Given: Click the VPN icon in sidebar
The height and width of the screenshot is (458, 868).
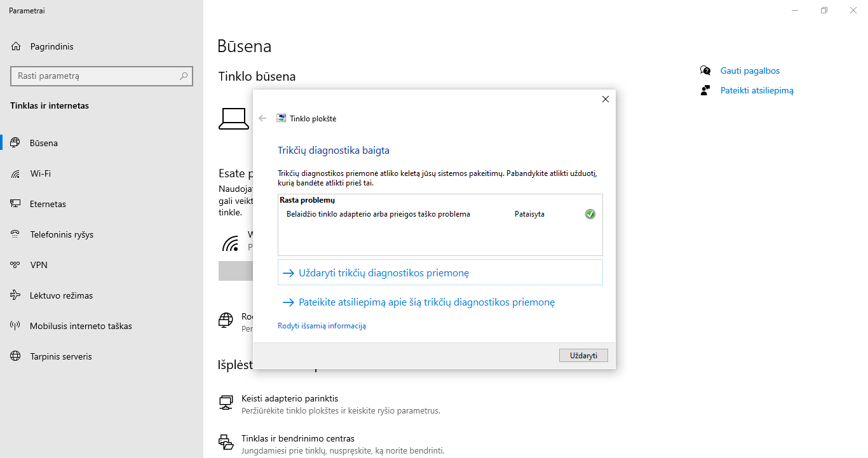Looking at the screenshot, I should [16, 265].
